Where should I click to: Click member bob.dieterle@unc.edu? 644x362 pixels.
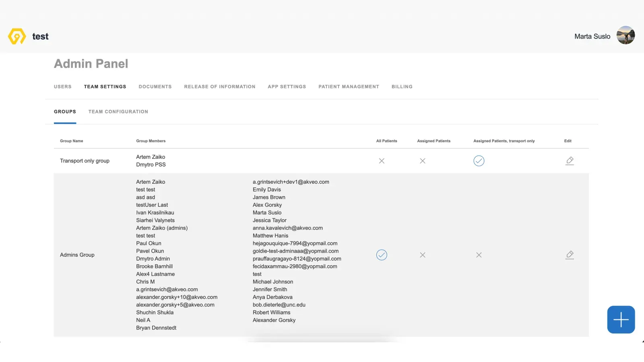[279, 305]
